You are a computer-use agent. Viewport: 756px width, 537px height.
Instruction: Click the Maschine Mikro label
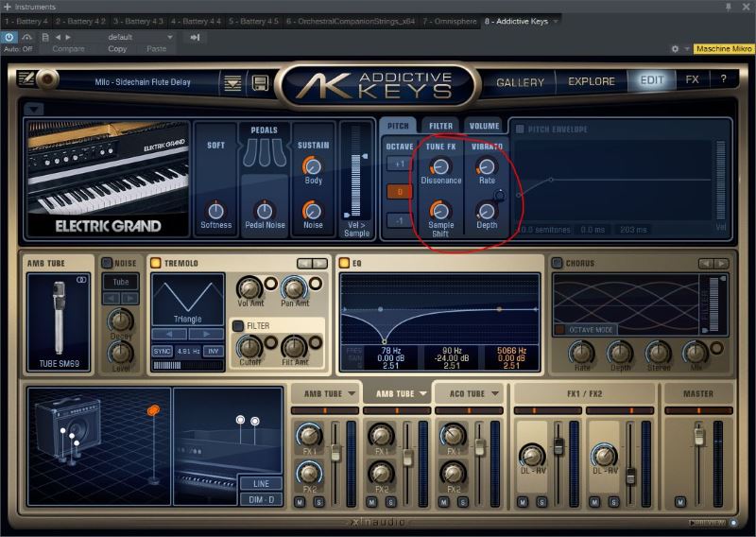point(723,49)
